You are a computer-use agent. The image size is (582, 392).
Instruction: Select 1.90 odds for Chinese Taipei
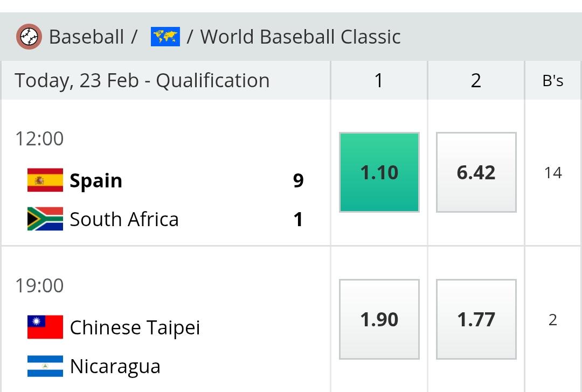[379, 319]
